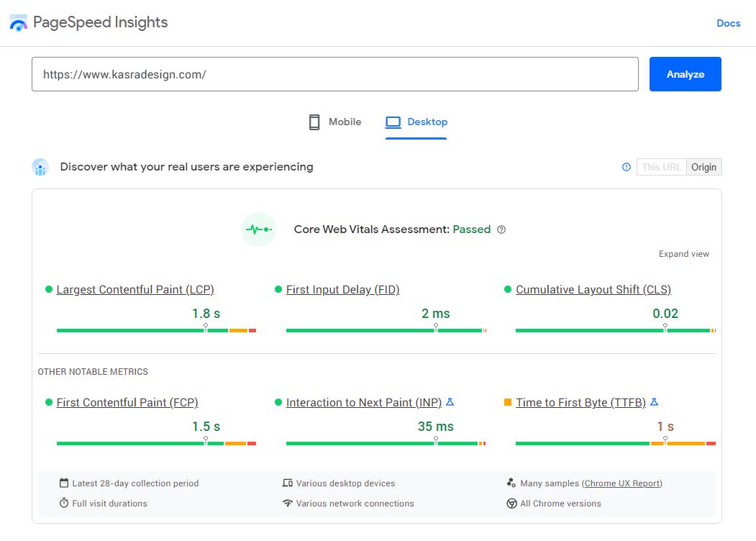Click inside the URL input field

tap(334, 73)
